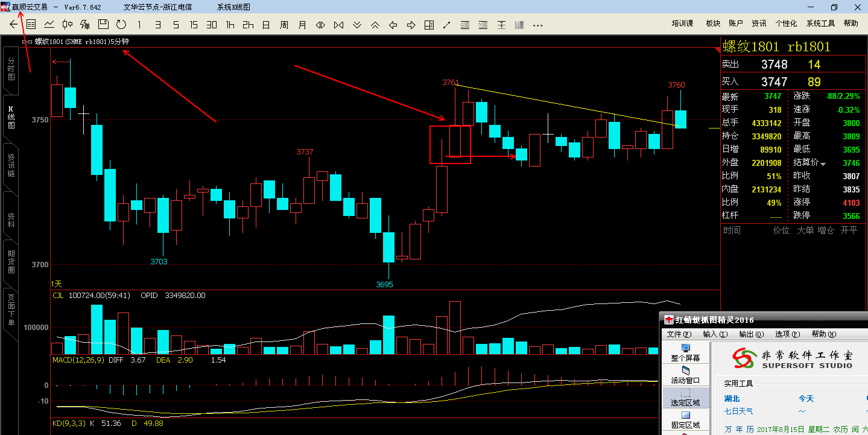This screenshot has height=435, width=868.
Task: Click the back arrow toolbar icon
Action: pos(14,25)
